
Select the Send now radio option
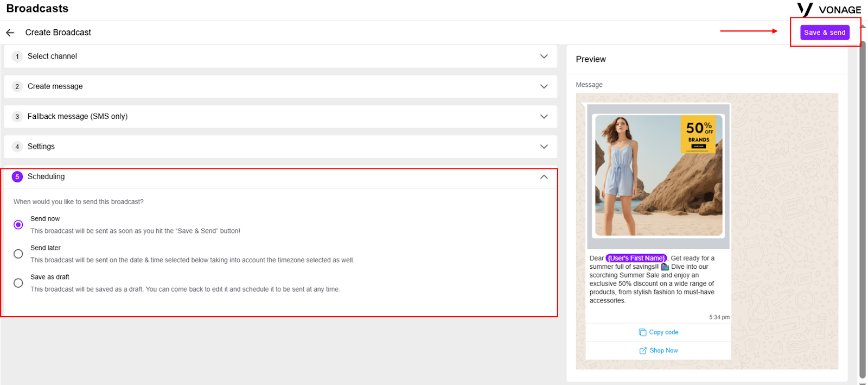click(x=18, y=225)
